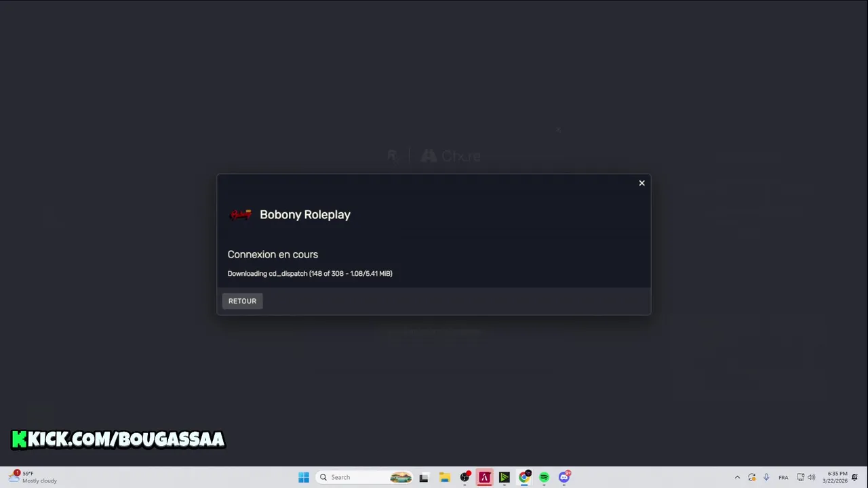
Task: Open Task View from the taskbar
Action: (x=424, y=477)
